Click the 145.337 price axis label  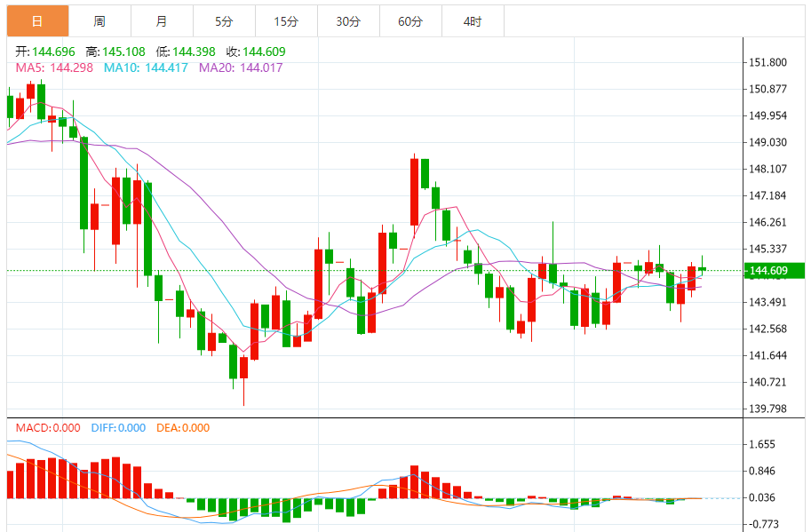[768, 249]
